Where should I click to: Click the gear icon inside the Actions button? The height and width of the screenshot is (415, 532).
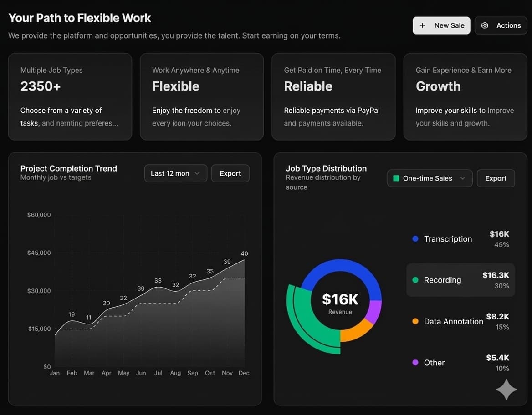tap(485, 25)
